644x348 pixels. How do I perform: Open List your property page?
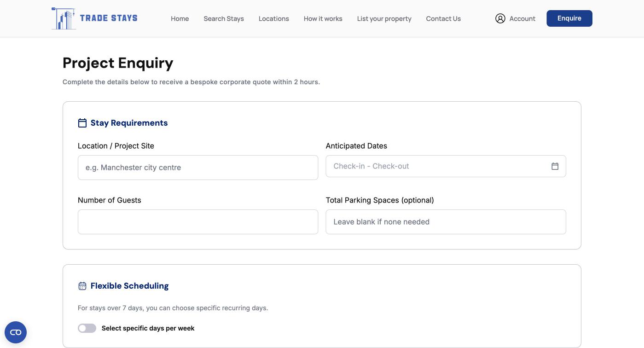click(384, 18)
